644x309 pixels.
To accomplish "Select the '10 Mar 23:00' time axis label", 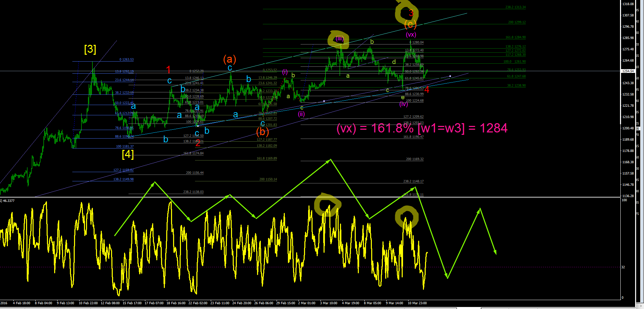I will [x=417, y=303].
